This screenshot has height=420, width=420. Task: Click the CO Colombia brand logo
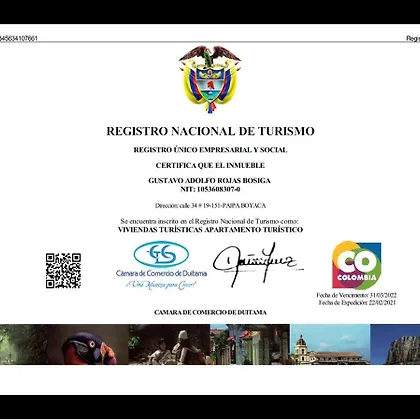357,265
